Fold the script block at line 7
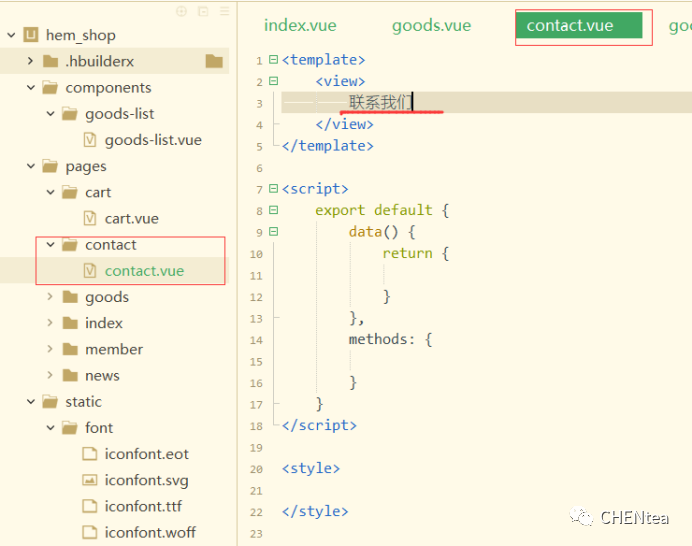Viewport: 692px width, 546px height. point(274,188)
